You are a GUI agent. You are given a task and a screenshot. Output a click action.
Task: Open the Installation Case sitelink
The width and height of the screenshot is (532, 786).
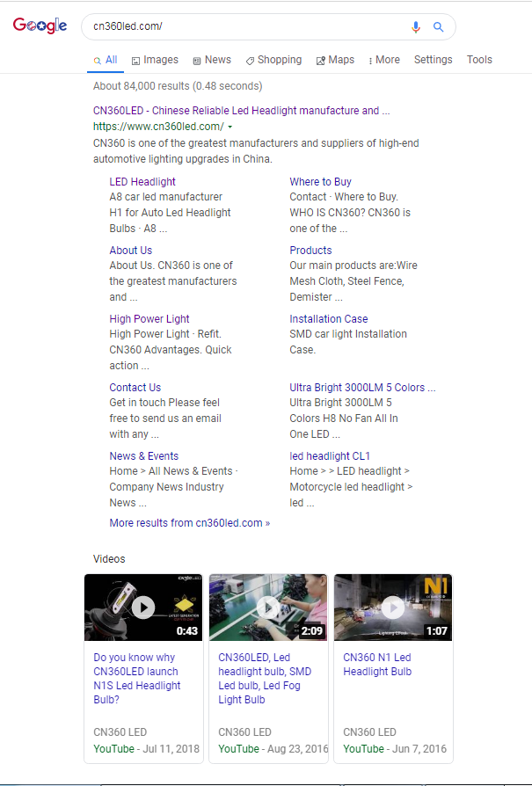(328, 319)
